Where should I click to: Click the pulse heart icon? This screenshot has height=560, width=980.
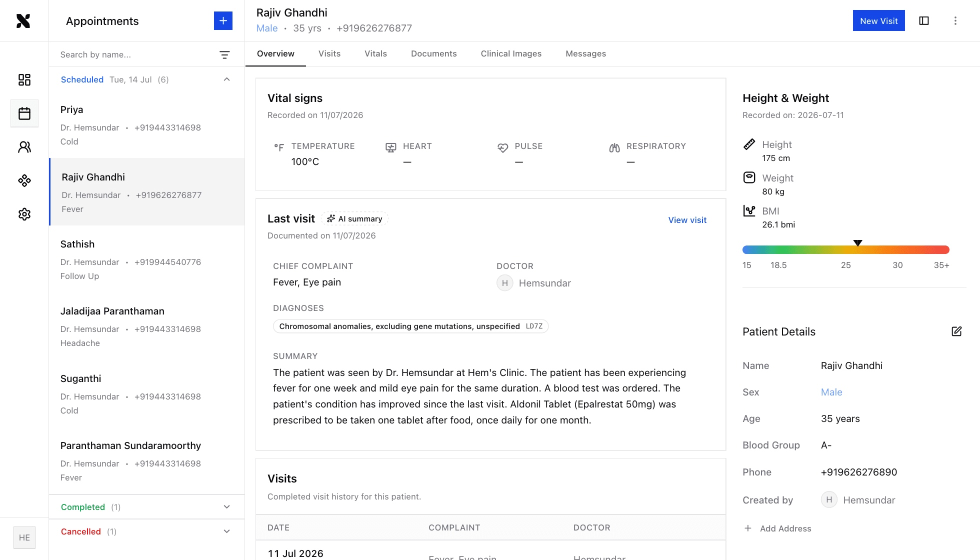pos(502,147)
